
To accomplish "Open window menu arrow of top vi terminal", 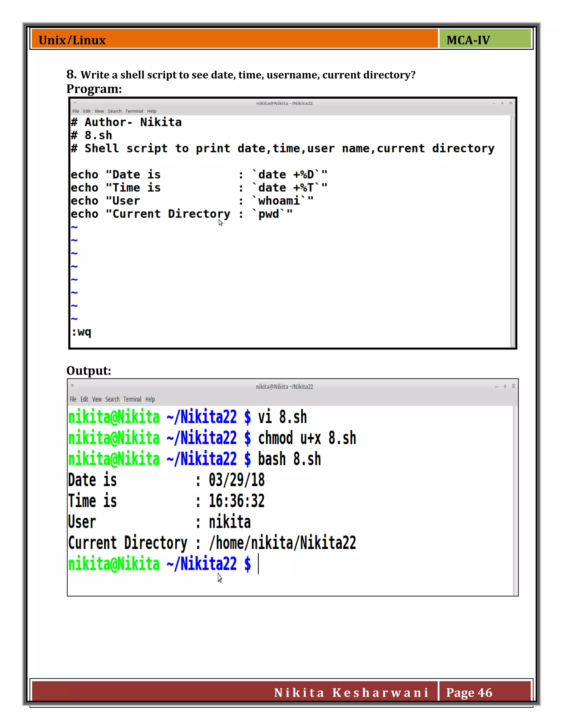I will [x=75, y=103].
